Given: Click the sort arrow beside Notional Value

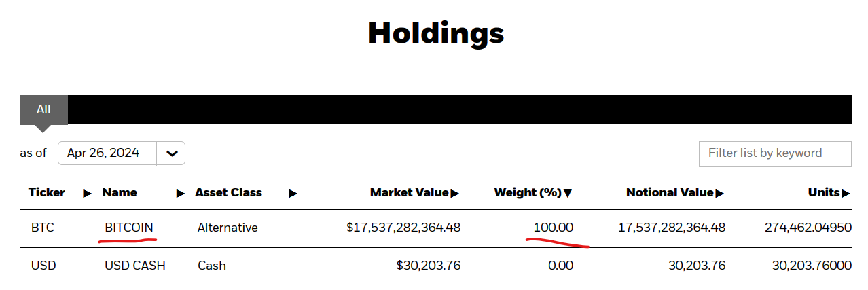Looking at the screenshot, I should [x=719, y=194].
